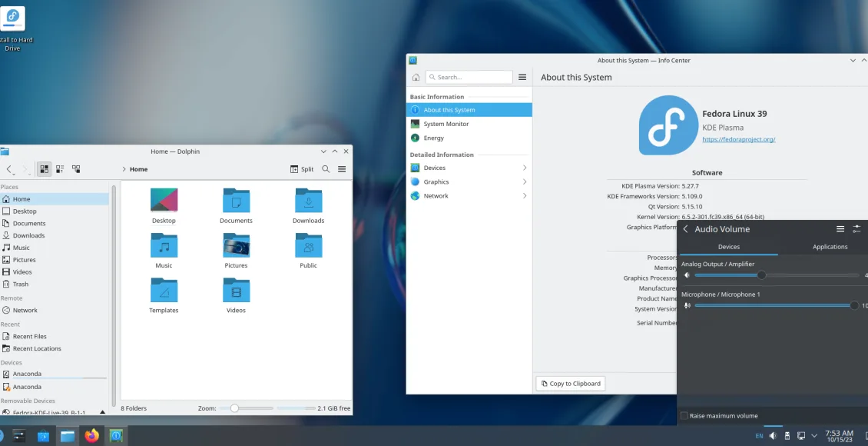Click the EN keyboard layout indicator

click(759, 436)
